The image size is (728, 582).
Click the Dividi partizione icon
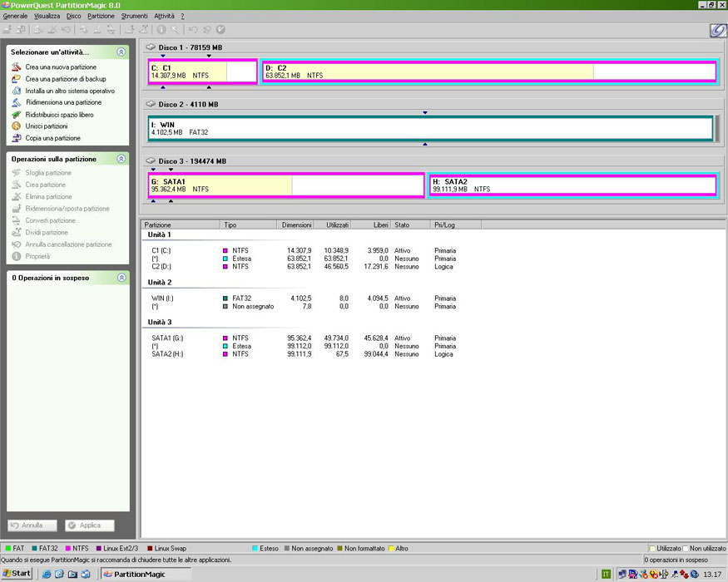coord(17,233)
